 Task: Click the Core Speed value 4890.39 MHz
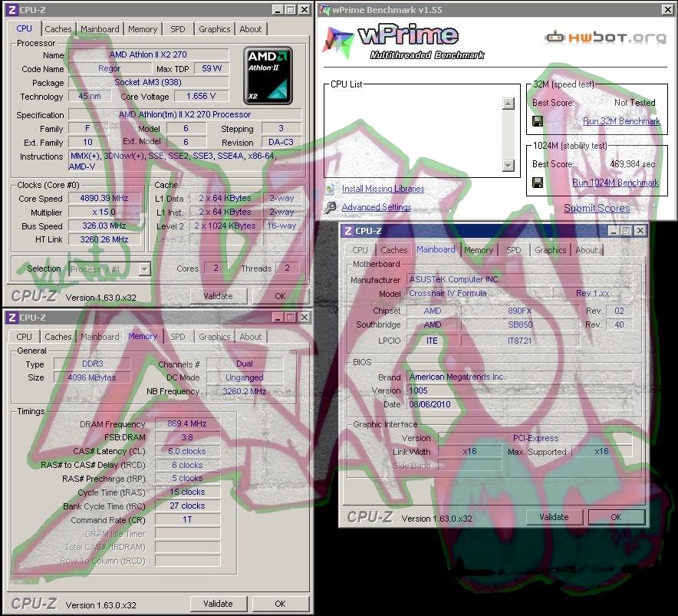(x=104, y=198)
